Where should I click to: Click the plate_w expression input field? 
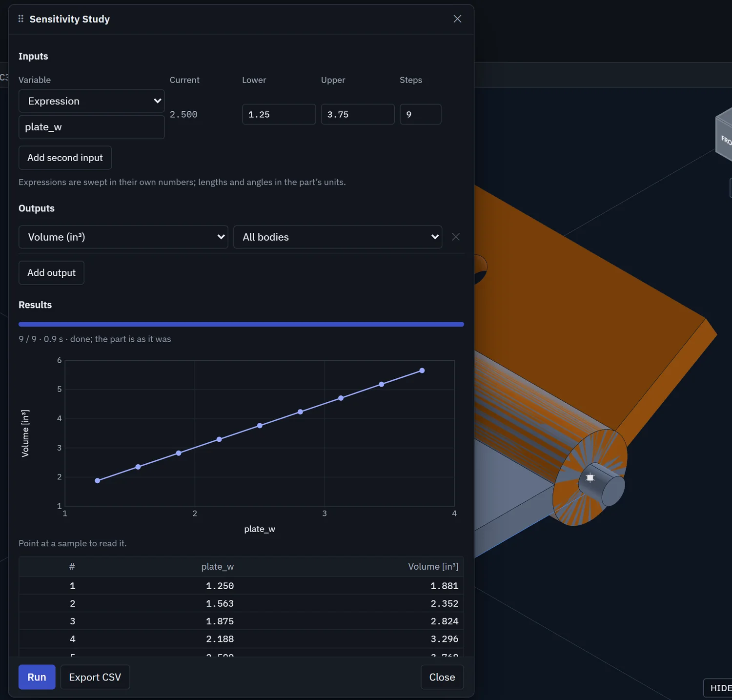point(91,127)
